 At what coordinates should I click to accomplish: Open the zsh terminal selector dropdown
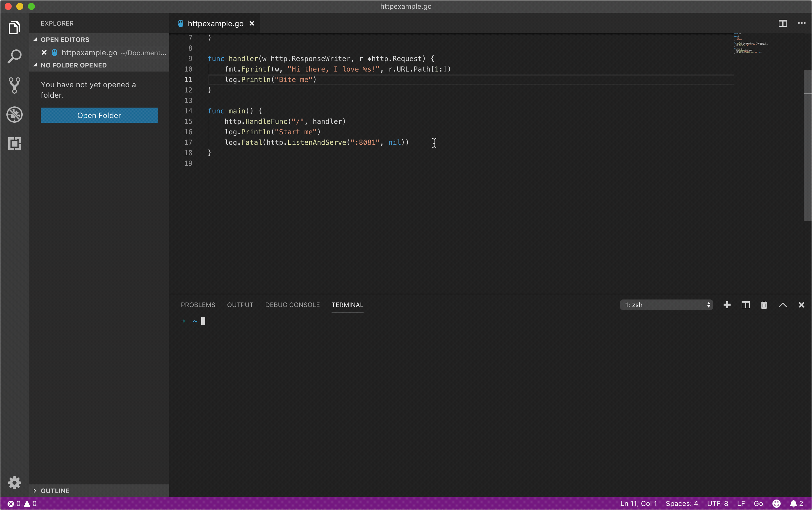pyautogui.click(x=666, y=305)
